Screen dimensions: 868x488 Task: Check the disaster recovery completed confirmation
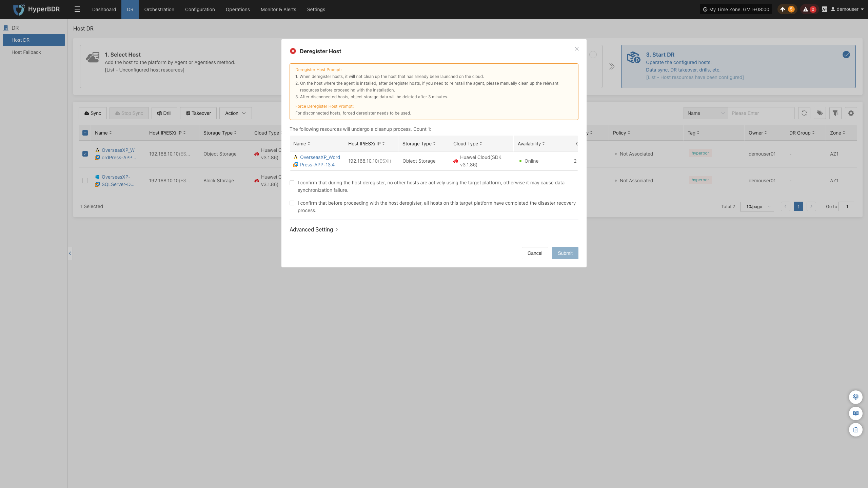pos(292,203)
